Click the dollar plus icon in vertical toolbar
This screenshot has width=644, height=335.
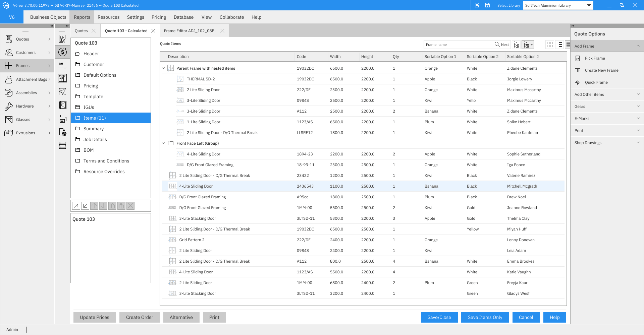point(62,52)
